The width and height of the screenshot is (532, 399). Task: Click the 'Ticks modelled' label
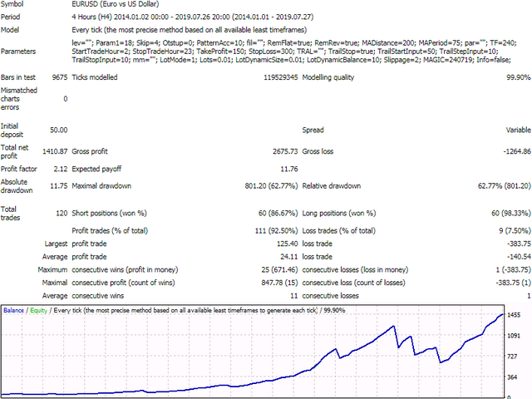coord(94,77)
